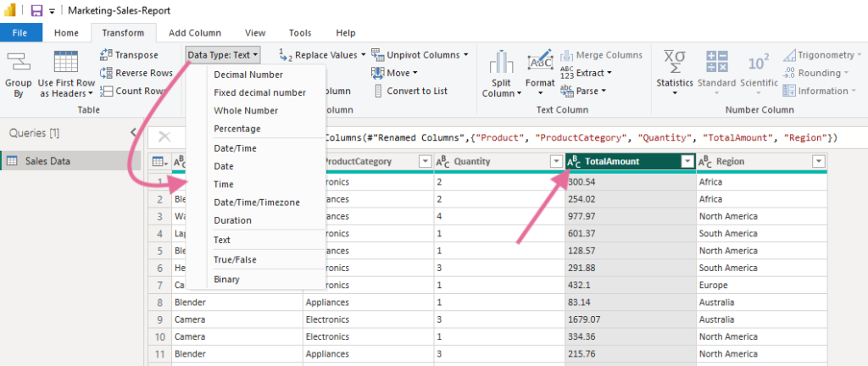
Task: Click the Europe cell in Region column
Action: [x=762, y=286]
